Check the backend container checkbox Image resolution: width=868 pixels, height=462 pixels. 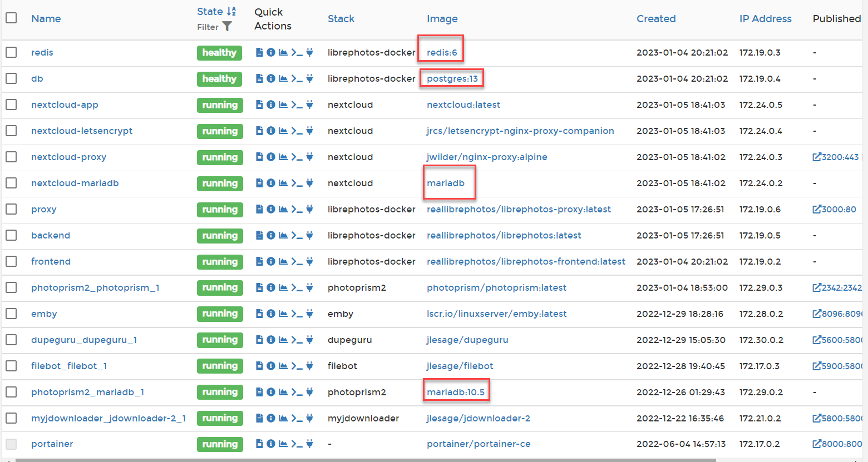pos(11,235)
